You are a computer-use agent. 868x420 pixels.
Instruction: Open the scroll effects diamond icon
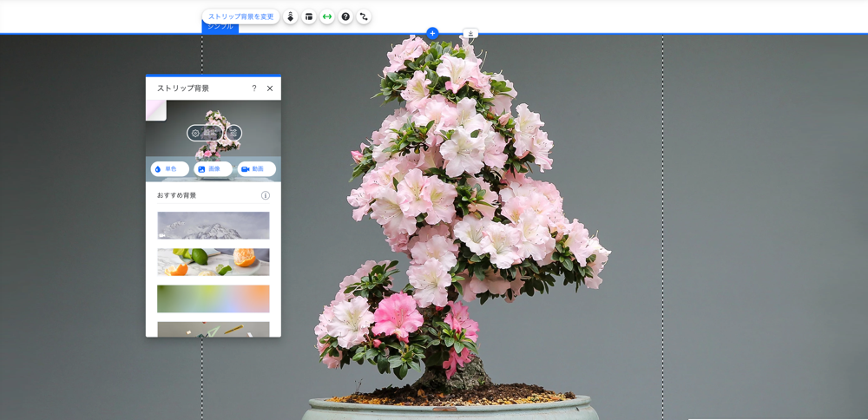tap(291, 16)
